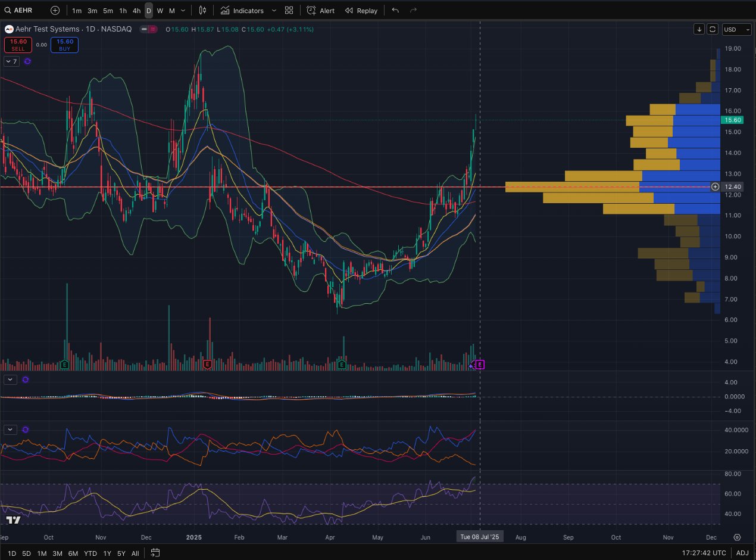Open the indicator templates grid icon

pos(289,10)
